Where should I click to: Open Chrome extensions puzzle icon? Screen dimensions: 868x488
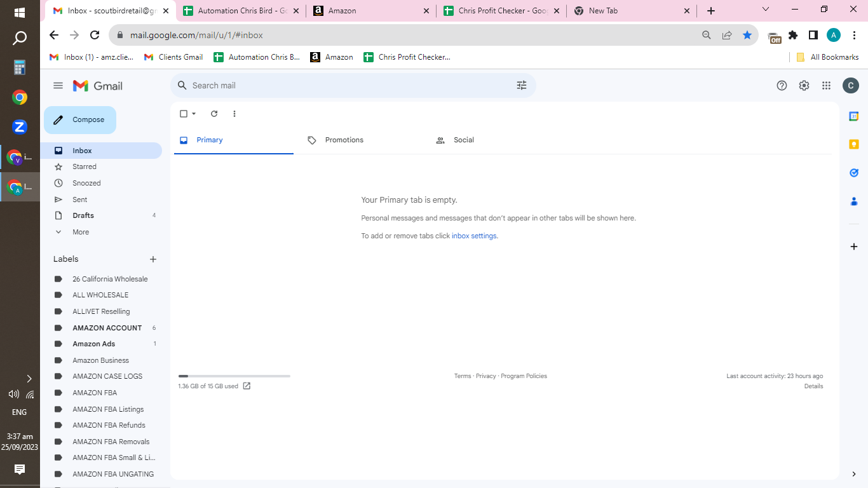point(793,36)
